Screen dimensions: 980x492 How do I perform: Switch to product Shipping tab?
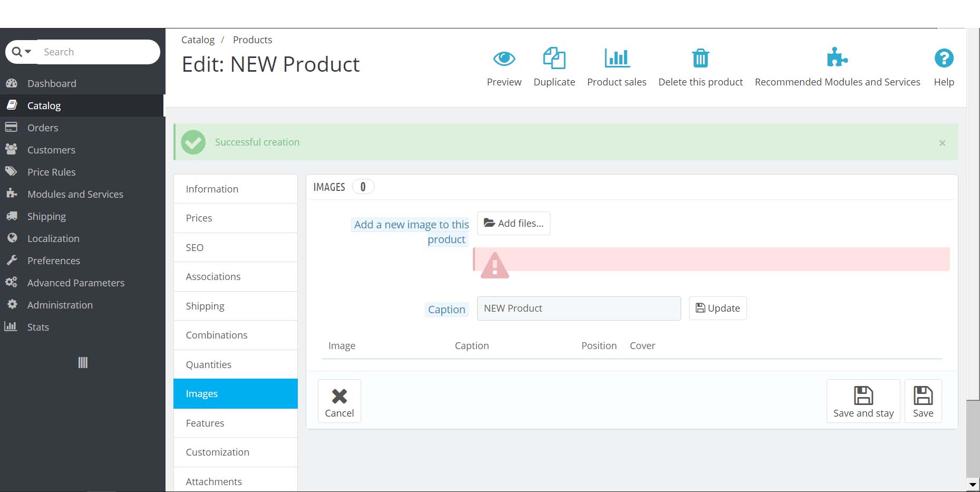(x=236, y=306)
